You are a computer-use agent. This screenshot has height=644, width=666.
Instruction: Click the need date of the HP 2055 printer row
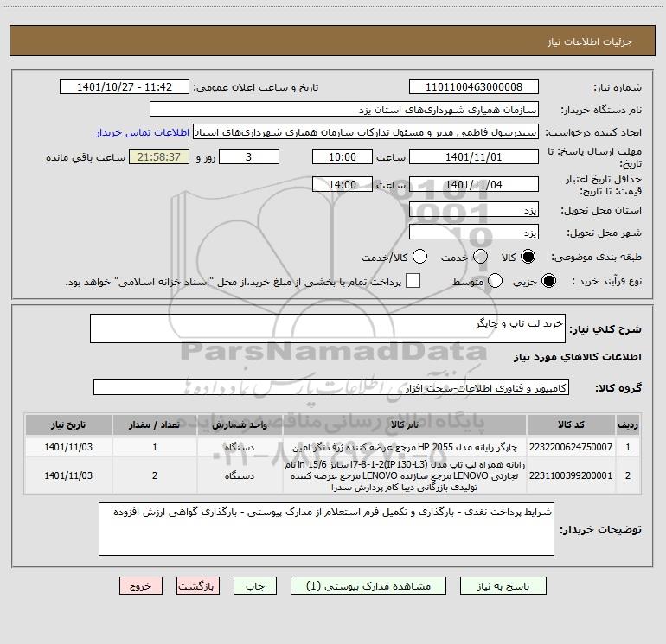pos(68,447)
